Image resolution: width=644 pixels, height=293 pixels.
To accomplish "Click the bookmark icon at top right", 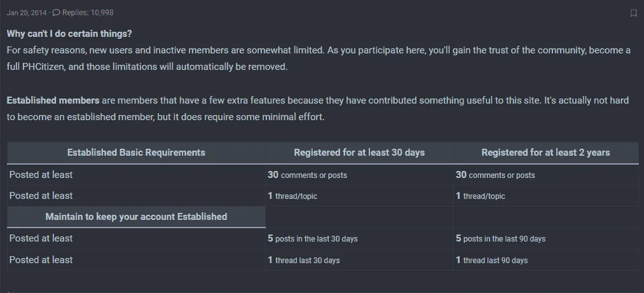I will pyautogui.click(x=633, y=13).
